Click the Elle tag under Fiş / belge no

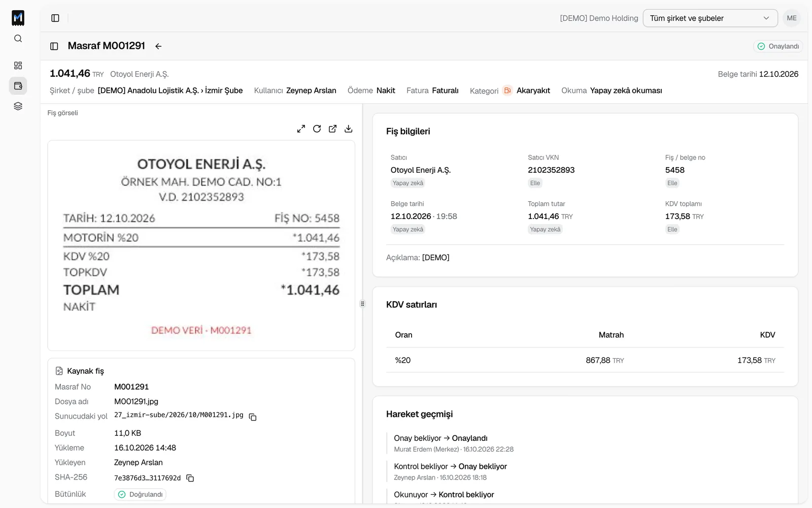click(672, 183)
